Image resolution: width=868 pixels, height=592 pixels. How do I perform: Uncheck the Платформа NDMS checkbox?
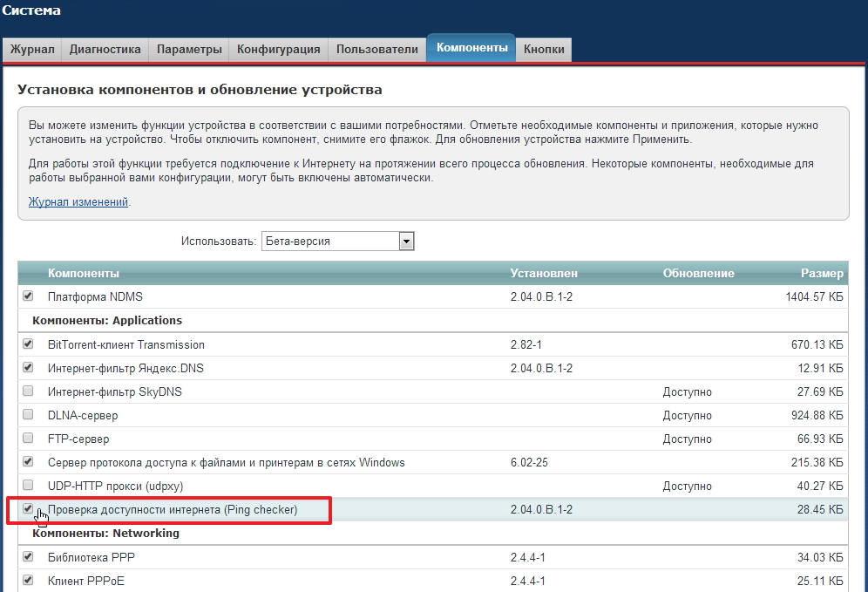(x=28, y=296)
